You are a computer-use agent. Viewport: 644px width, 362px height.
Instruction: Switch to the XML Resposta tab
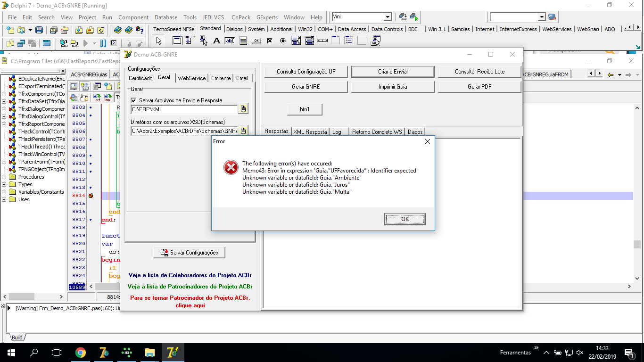[x=310, y=132]
